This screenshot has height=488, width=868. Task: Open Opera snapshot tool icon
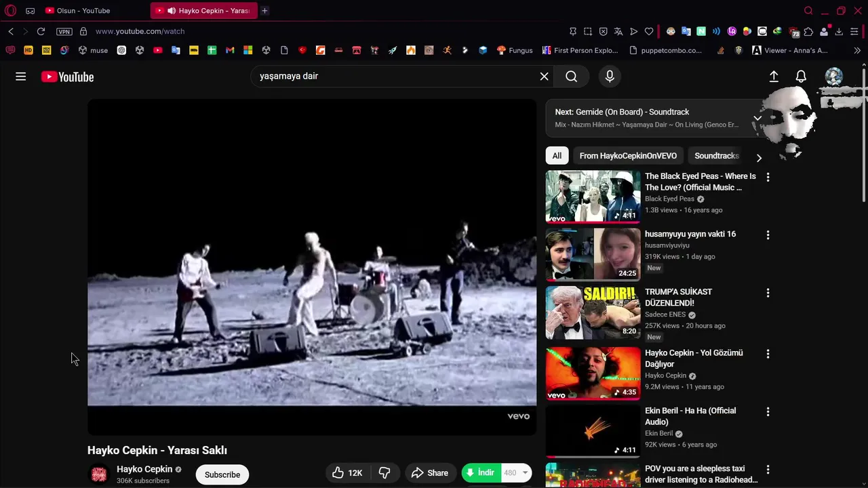[x=587, y=31]
